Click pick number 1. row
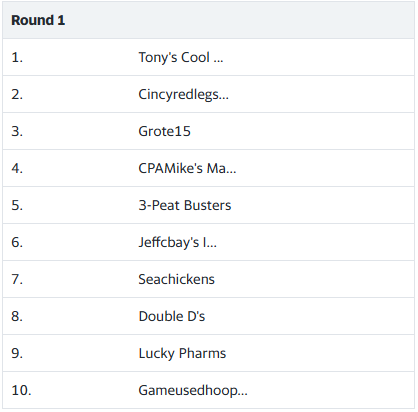Image resolution: width=418 pixels, height=412 pixels. [209, 57]
